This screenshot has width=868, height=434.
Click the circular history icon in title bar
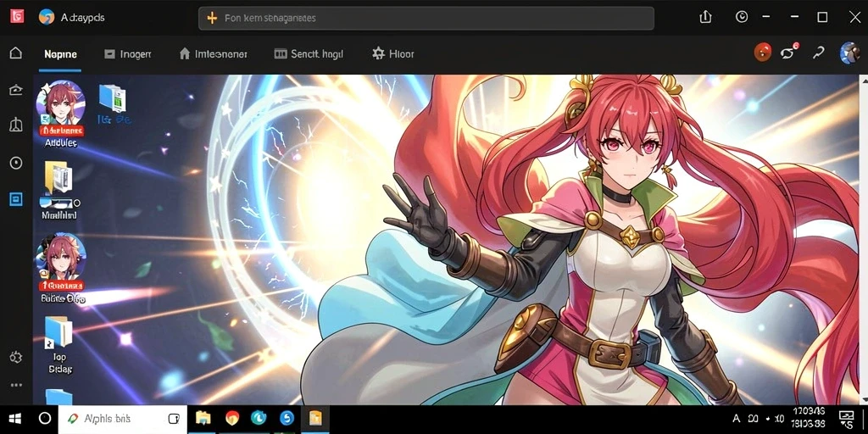tap(742, 17)
